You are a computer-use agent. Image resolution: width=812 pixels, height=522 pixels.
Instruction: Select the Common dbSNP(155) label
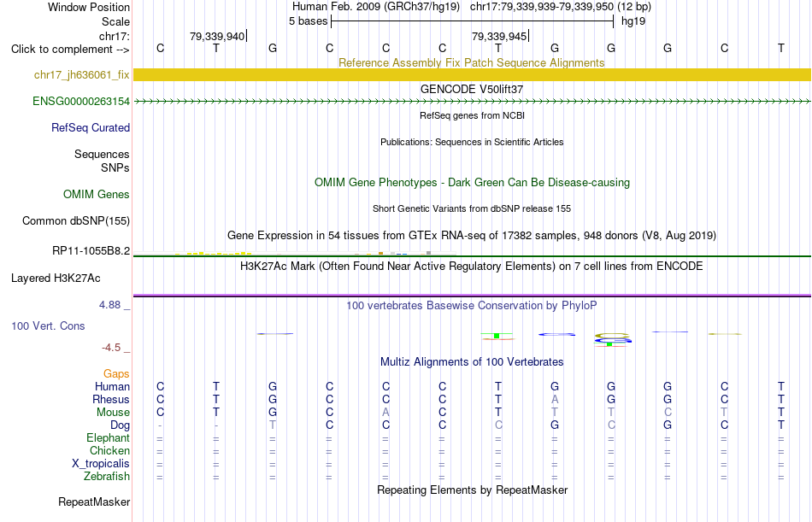tap(76, 220)
